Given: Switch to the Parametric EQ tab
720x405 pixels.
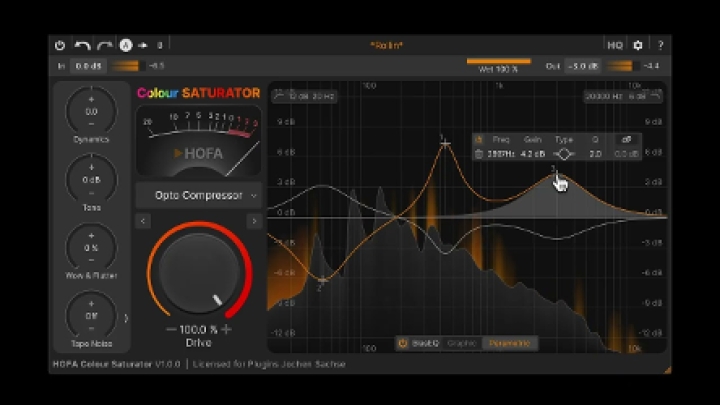Looking at the screenshot, I should click(510, 343).
